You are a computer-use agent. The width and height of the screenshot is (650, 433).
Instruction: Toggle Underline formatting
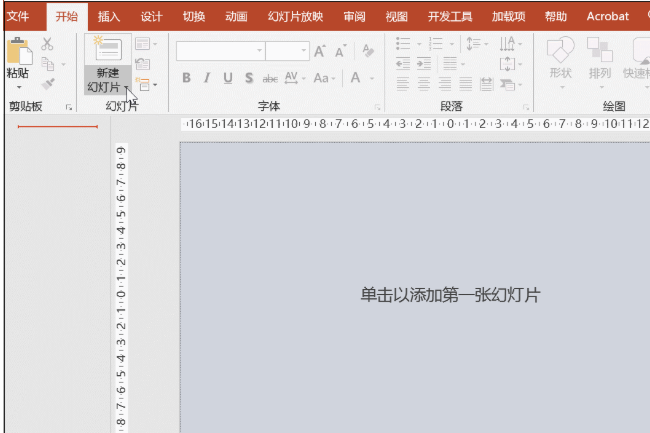tap(228, 77)
